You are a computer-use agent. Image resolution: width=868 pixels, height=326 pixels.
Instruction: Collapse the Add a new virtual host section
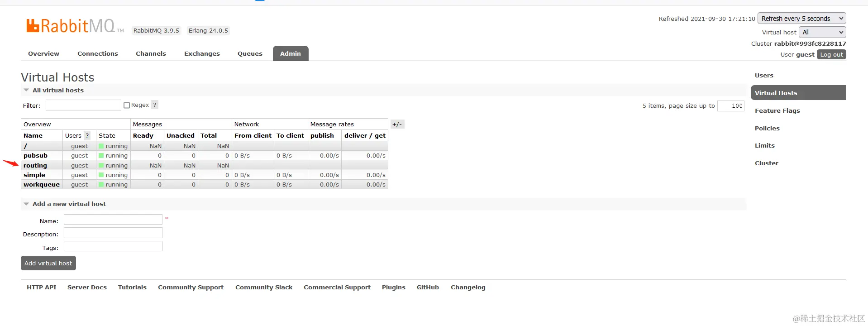point(64,204)
